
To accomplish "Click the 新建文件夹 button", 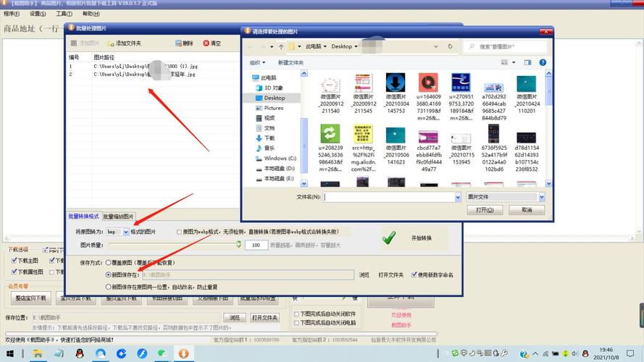I will [x=291, y=62].
